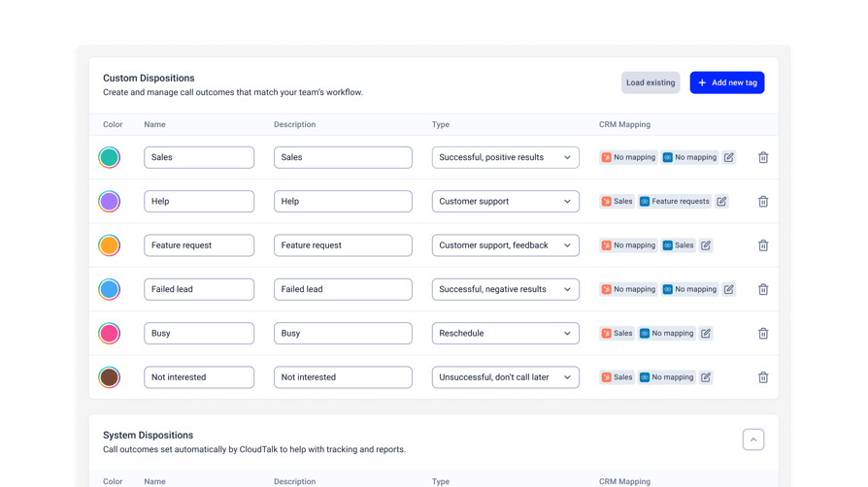Screen dimensions: 868x487
Task: Delete the Failed lead disposition row
Action: 763,289
